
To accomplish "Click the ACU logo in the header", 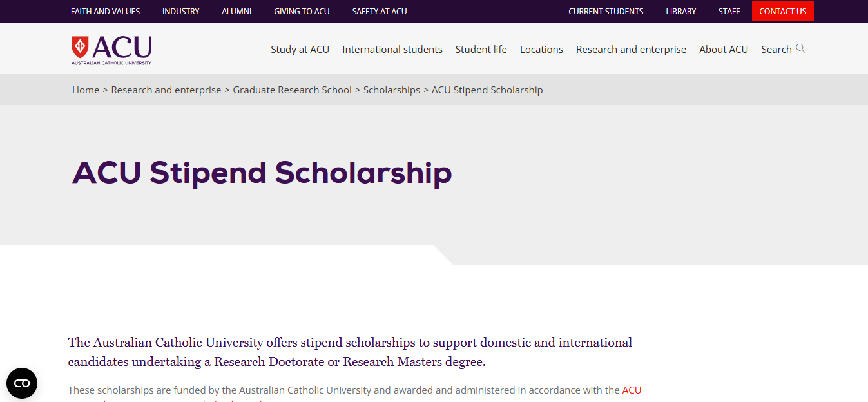I will (111, 50).
